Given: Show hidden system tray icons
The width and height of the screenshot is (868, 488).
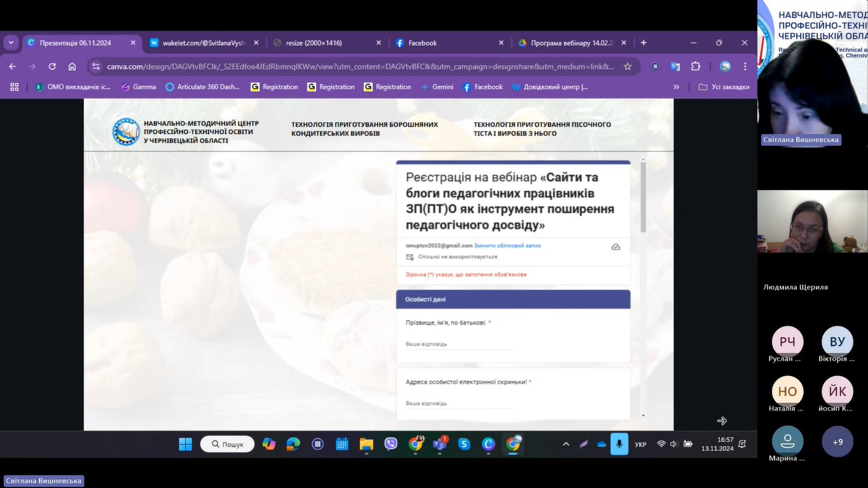Looking at the screenshot, I should (566, 444).
